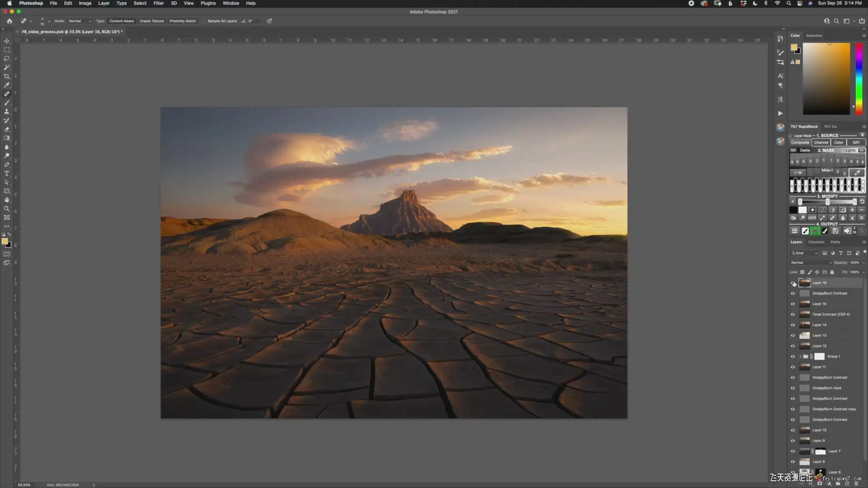Toggle visibility of Group 1

(x=793, y=357)
